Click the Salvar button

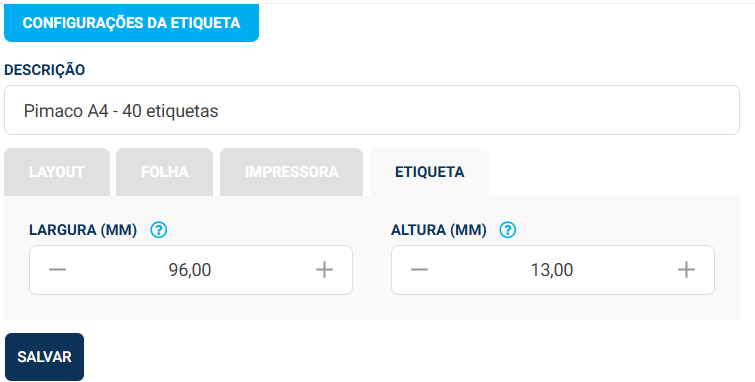coord(44,357)
